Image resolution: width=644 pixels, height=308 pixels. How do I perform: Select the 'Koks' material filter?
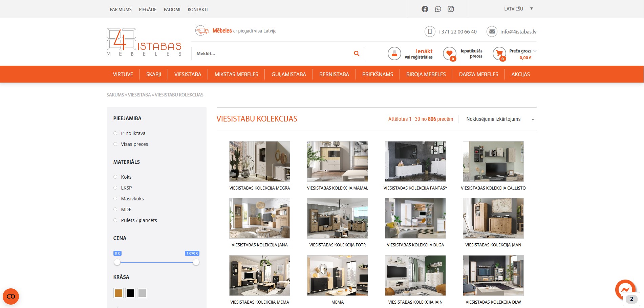pos(115,177)
